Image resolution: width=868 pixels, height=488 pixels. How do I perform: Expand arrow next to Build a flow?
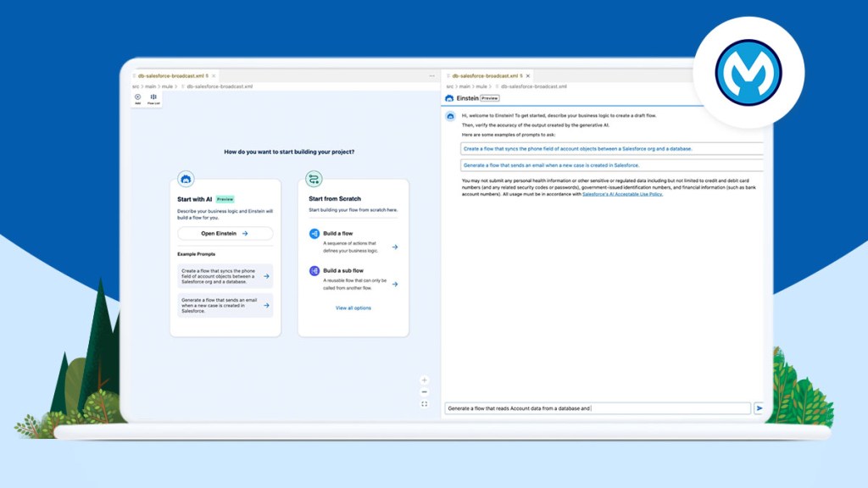395,247
